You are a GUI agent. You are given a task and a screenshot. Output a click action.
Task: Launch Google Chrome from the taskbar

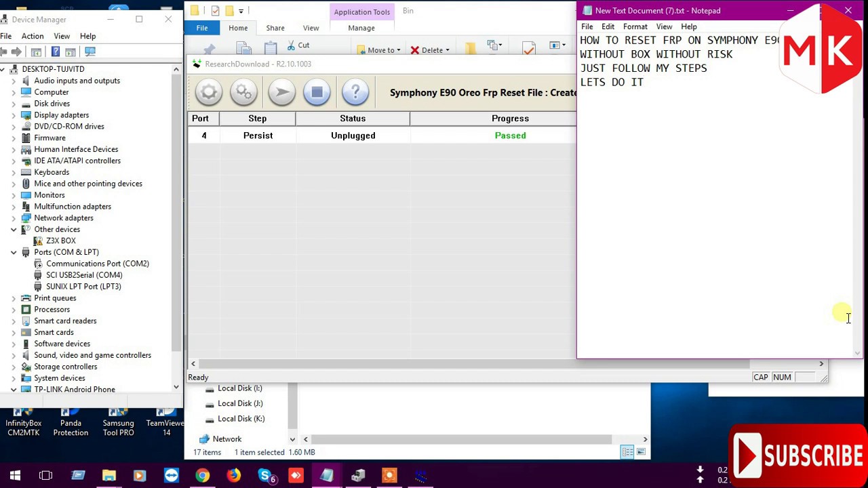click(x=202, y=476)
